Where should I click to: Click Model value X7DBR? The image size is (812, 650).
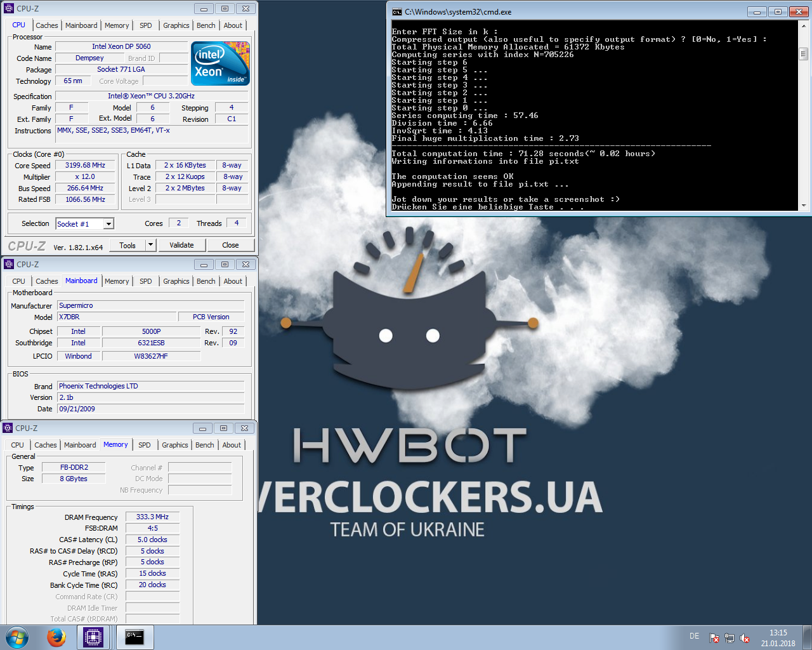(x=117, y=317)
